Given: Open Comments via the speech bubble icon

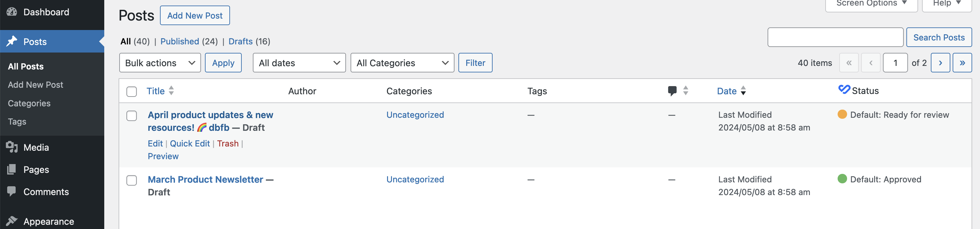Looking at the screenshot, I should click(x=12, y=192).
